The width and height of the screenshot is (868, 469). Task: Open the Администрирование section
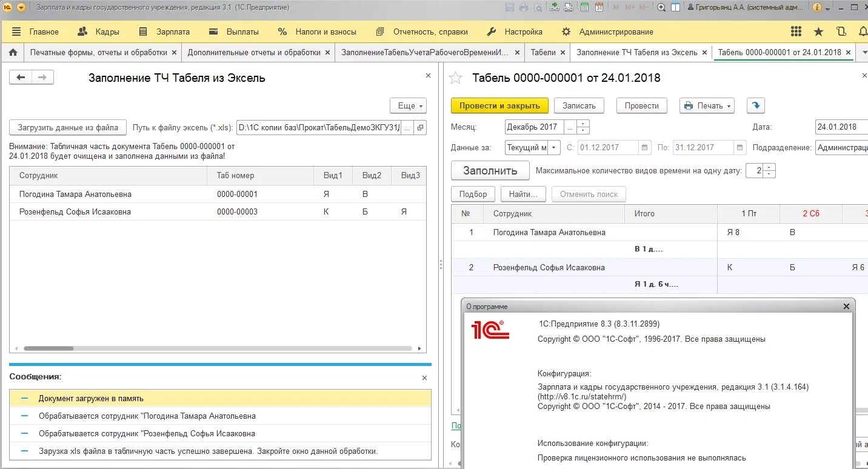tap(607, 32)
